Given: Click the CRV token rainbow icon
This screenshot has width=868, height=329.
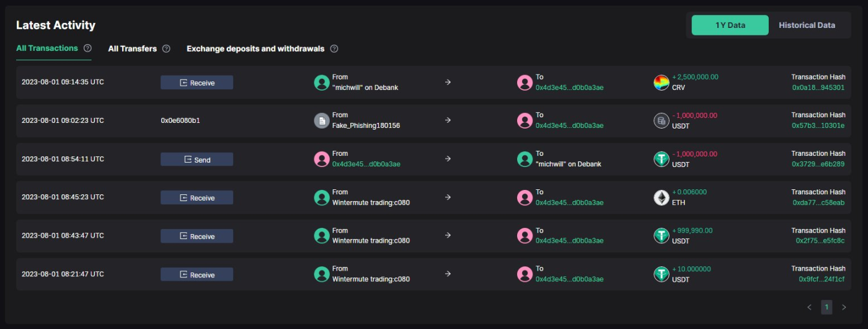Looking at the screenshot, I should [x=662, y=83].
